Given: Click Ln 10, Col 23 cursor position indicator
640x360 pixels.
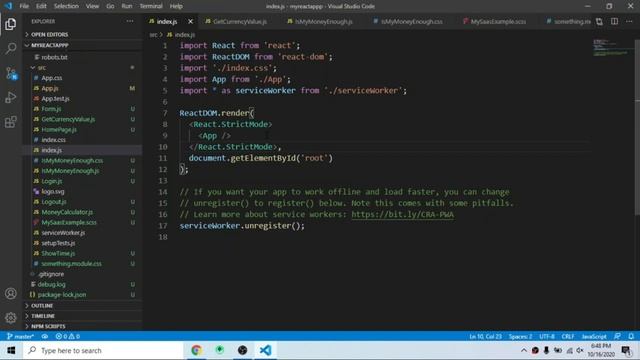Looking at the screenshot, I should [x=485, y=336].
